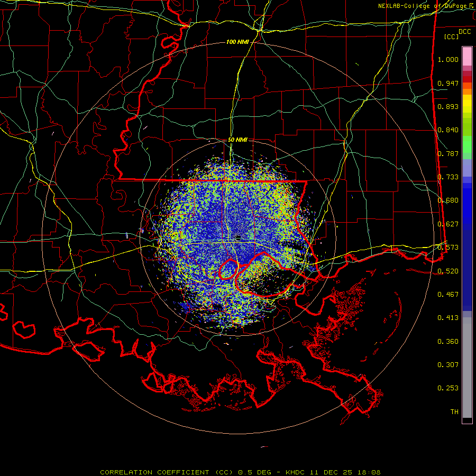Pick the pink segment of the color bar
This screenshot has height=476, width=476.
[x=467, y=56]
